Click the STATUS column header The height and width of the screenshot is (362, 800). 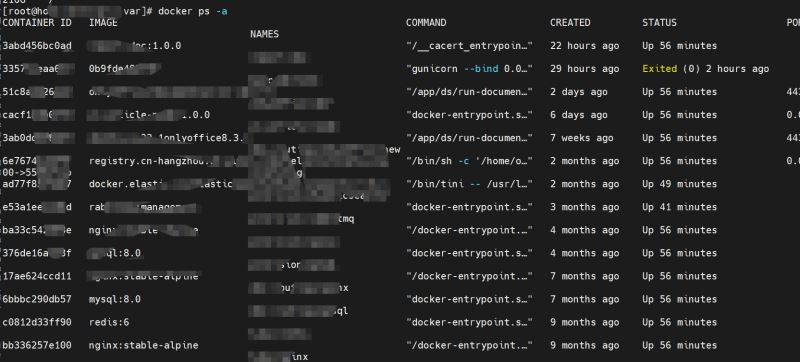(659, 23)
